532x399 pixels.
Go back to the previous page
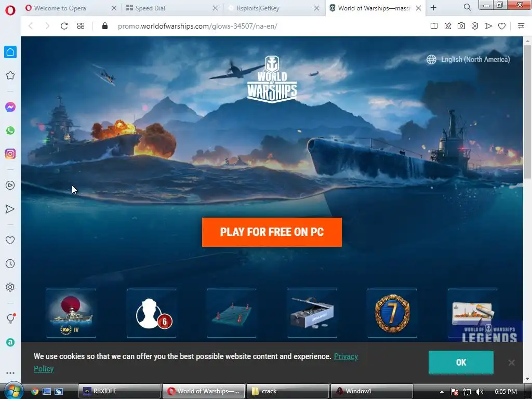click(31, 26)
